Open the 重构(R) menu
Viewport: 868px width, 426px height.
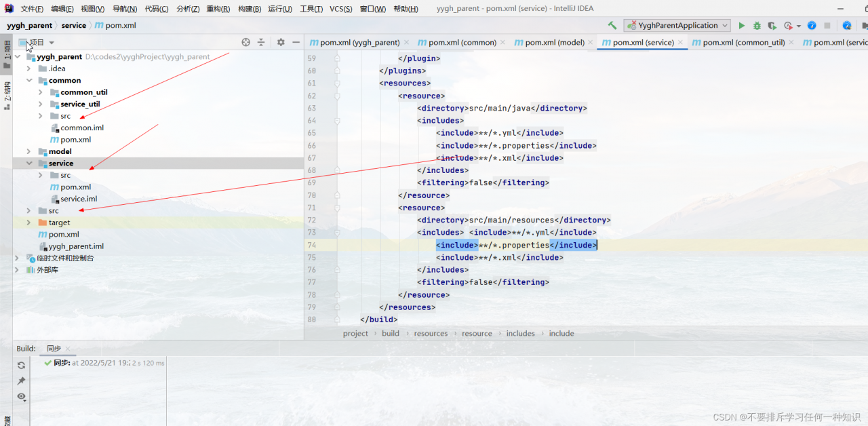[218, 9]
